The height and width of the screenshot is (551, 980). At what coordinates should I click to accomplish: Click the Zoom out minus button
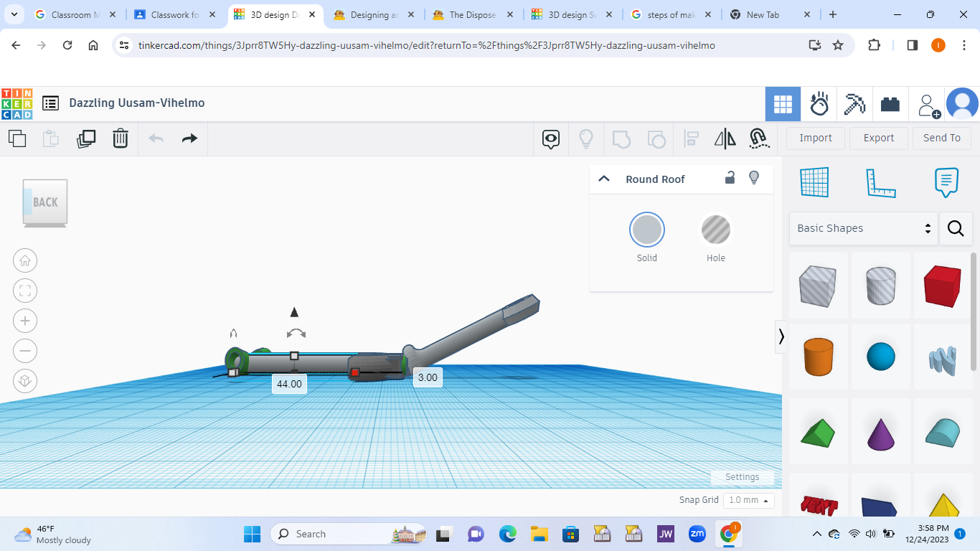point(25,351)
